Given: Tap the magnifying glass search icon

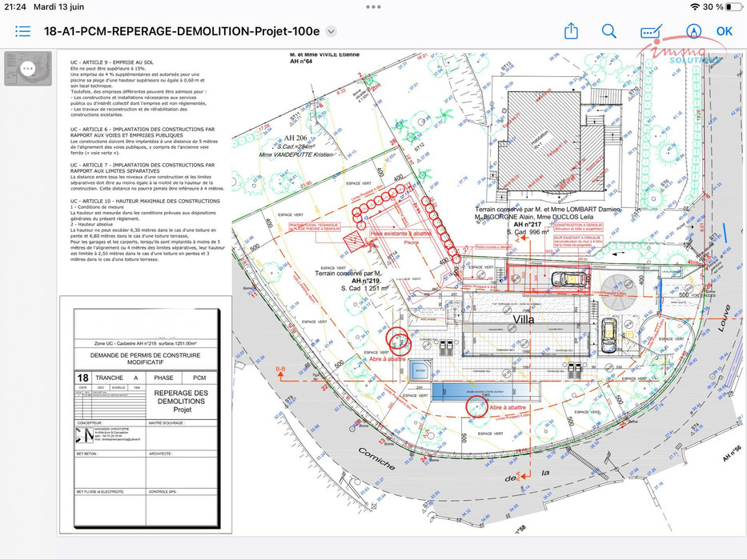Looking at the screenshot, I should tap(609, 31).
